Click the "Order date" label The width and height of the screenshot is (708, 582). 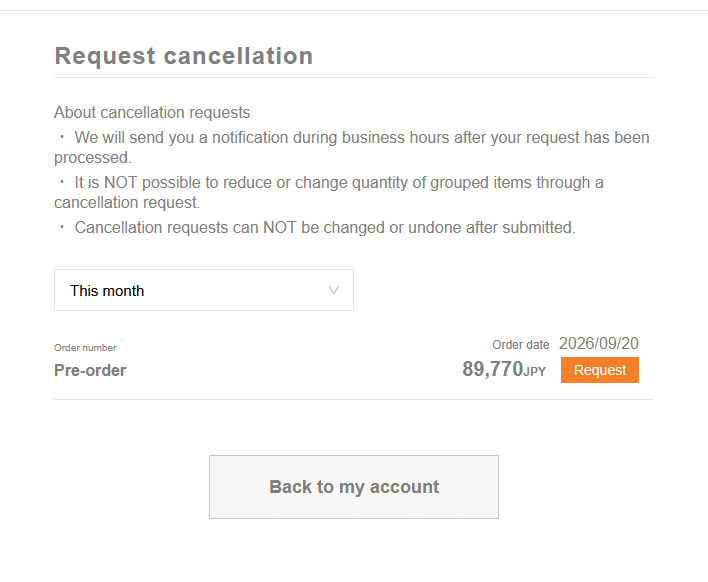click(x=521, y=345)
